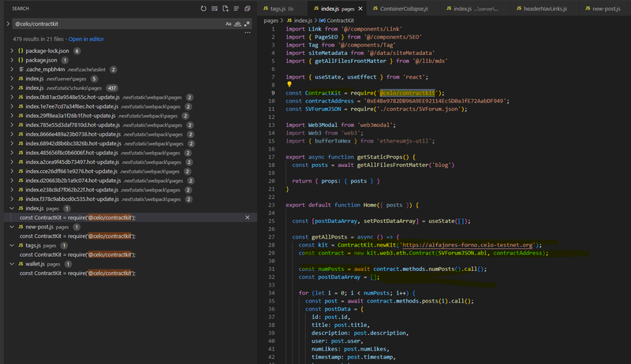Switch to the ContainerCollapse.js tab
Viewport: 631px width, 364px height.
coord(404,9)
